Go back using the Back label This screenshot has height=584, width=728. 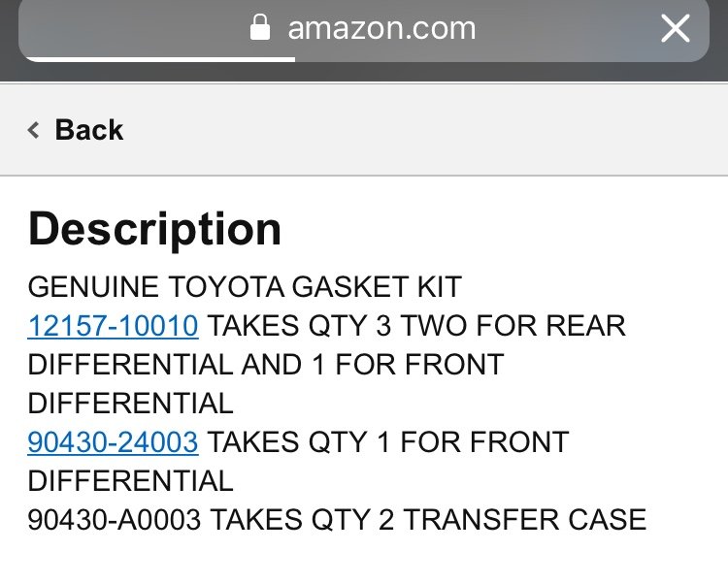[x=89, y=129]
